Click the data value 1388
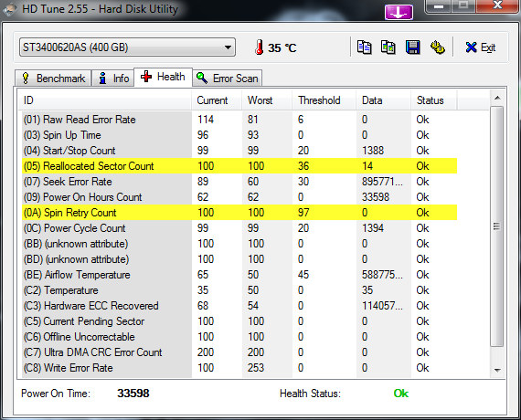The width and height of the screenshot is (521, 420). 373,151
